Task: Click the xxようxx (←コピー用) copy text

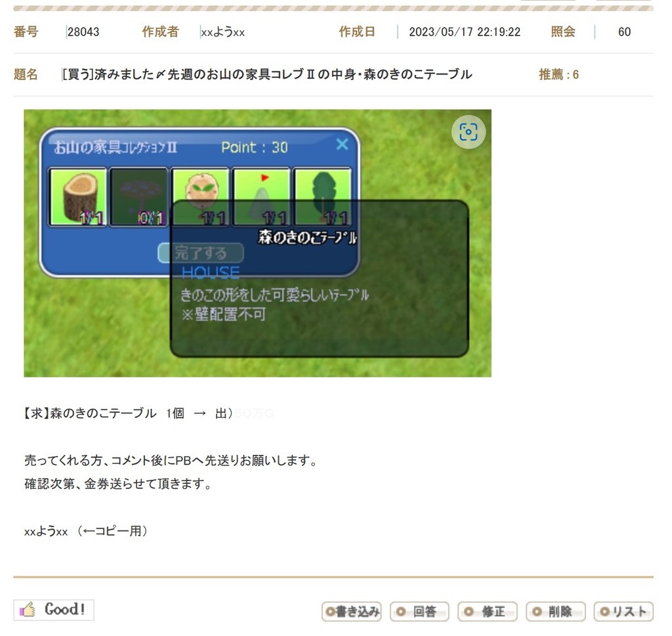Action: tap(85, 532)
